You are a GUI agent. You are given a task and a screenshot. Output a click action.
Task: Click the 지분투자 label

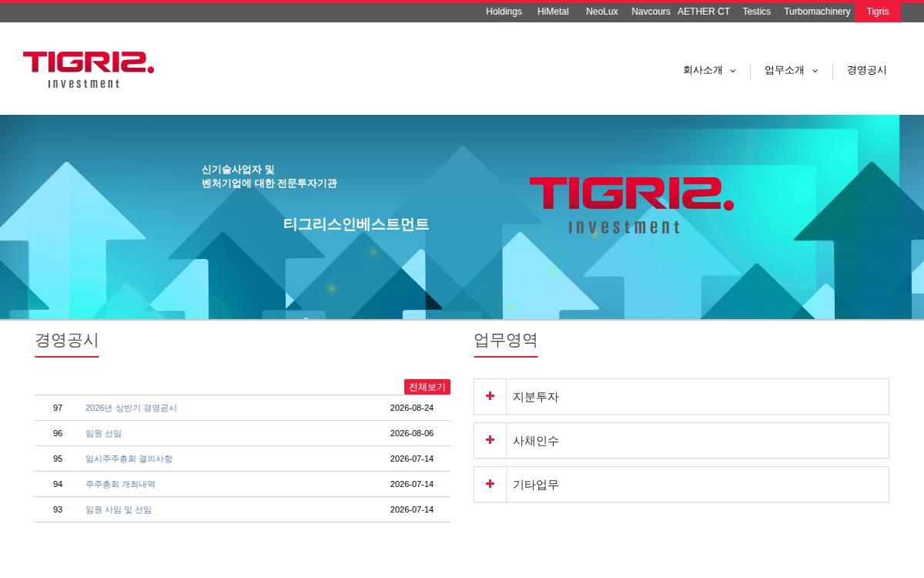point(536,397)
